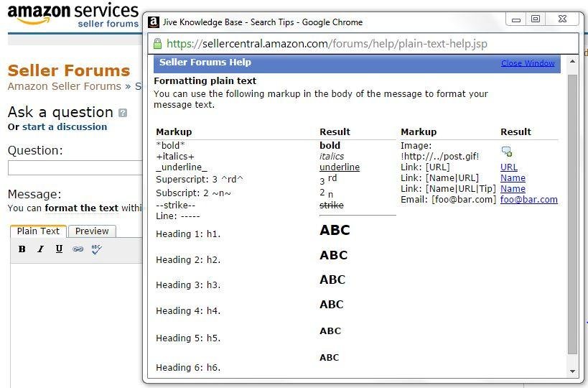This screenshot has width=588, height=388.
Task: Click the Close Window link
Action: 528,63
